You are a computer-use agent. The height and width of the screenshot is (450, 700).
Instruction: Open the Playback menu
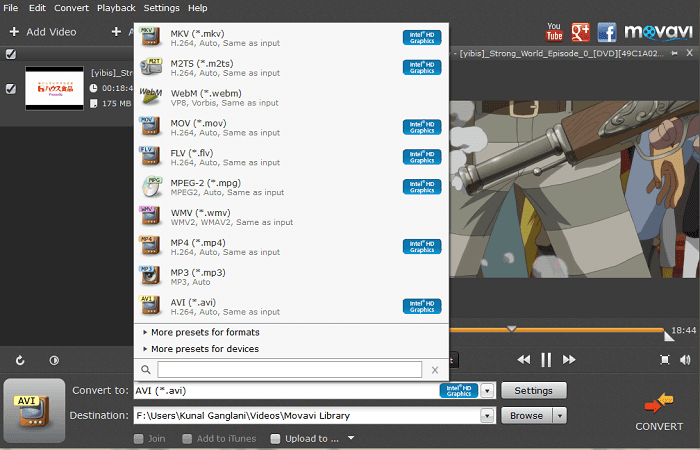(x=116, y=8)
